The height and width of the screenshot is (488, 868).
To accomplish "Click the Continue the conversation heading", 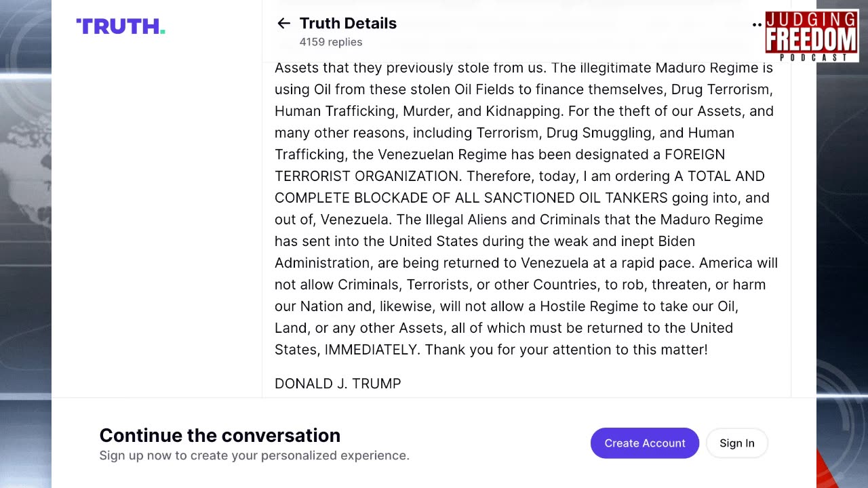I will coord(220,435).
